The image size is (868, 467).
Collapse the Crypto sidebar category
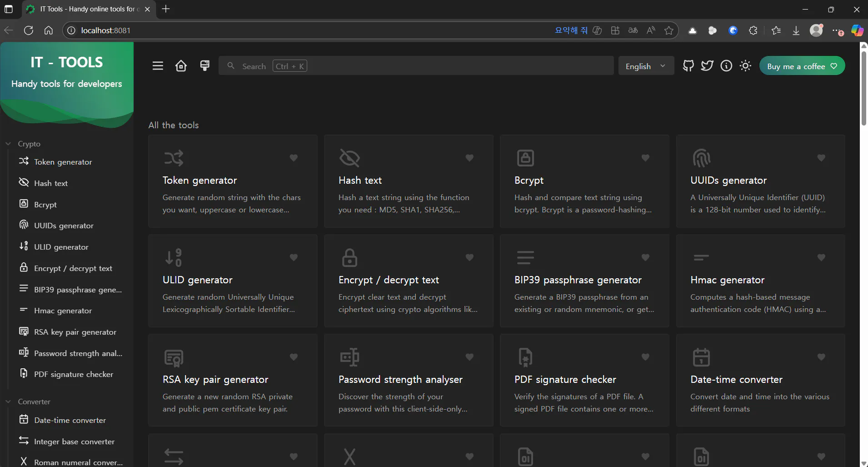(x=8, y=144)
